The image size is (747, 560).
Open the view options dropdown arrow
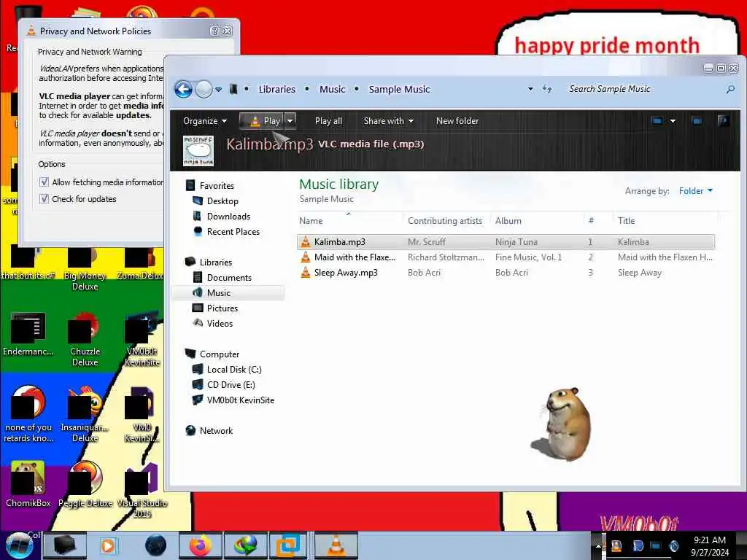673,121
